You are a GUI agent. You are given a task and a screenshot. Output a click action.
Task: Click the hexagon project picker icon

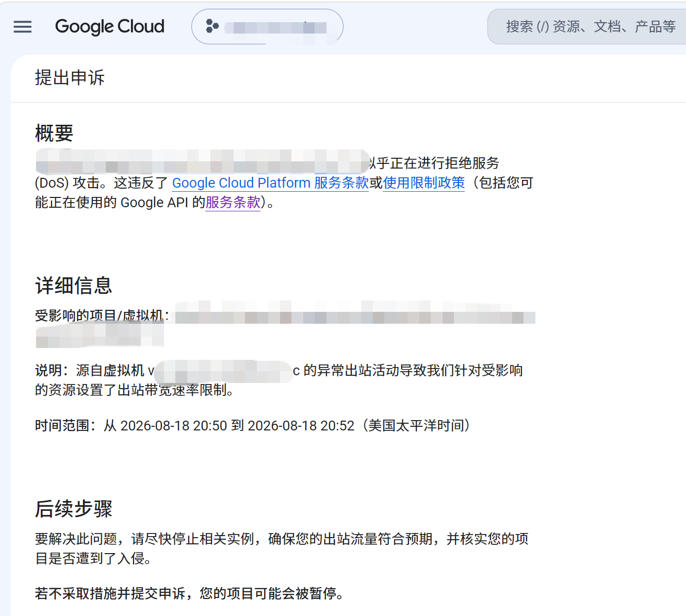212,26
